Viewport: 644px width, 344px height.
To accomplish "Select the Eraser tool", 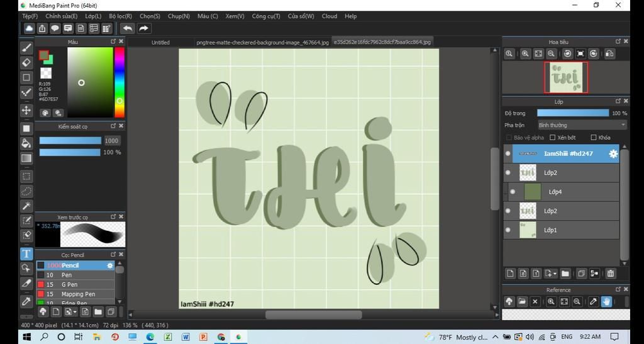I will pyautogui.click(x=26, y=62).
